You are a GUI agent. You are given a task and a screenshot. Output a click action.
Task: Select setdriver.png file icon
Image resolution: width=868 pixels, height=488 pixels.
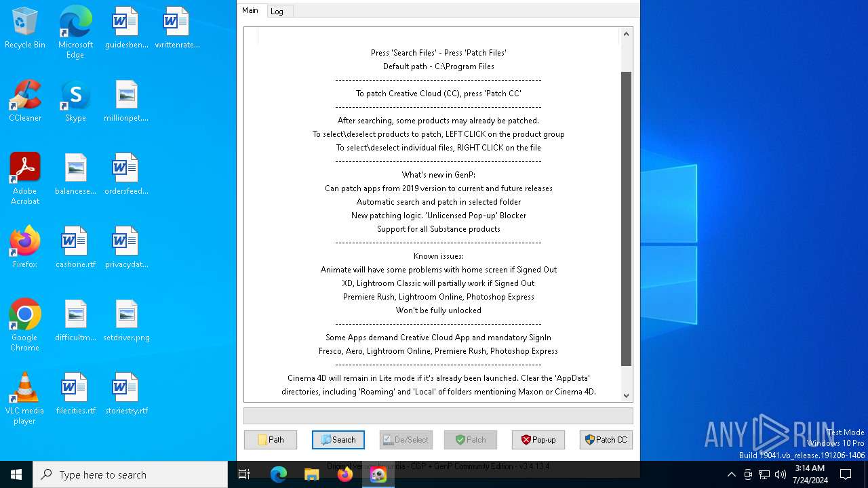[x=126, y=321]
